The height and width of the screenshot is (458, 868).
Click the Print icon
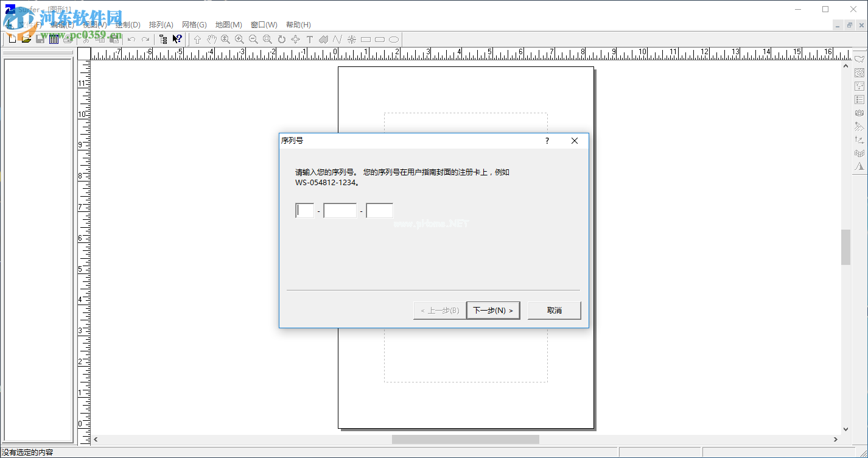[x=69, y=39]
